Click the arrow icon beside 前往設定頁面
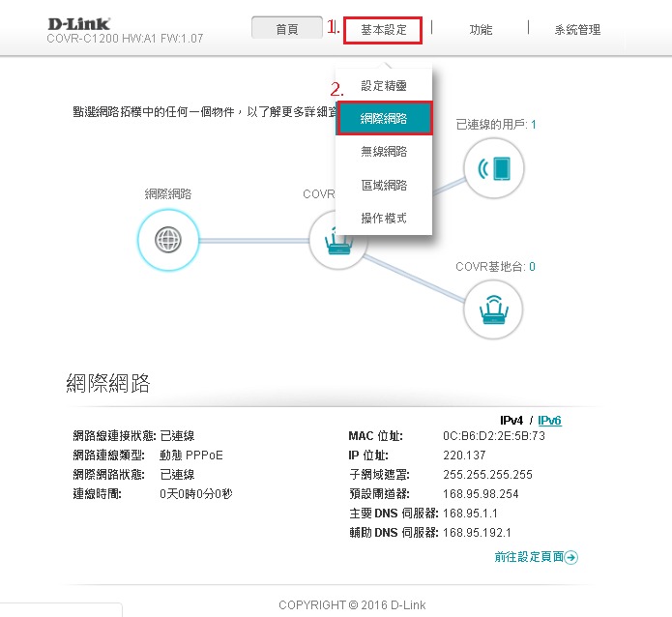Screen dimensions: 672x617 571,557
